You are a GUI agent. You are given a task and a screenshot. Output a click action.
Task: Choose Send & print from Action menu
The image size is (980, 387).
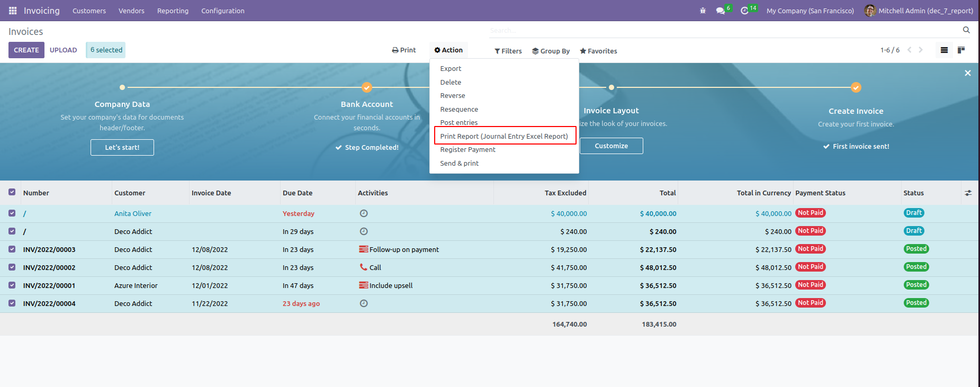click(504, 164)
